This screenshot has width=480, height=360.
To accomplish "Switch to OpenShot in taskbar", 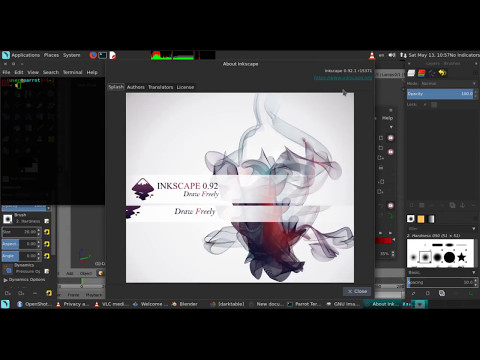I will tap(34, 304).
